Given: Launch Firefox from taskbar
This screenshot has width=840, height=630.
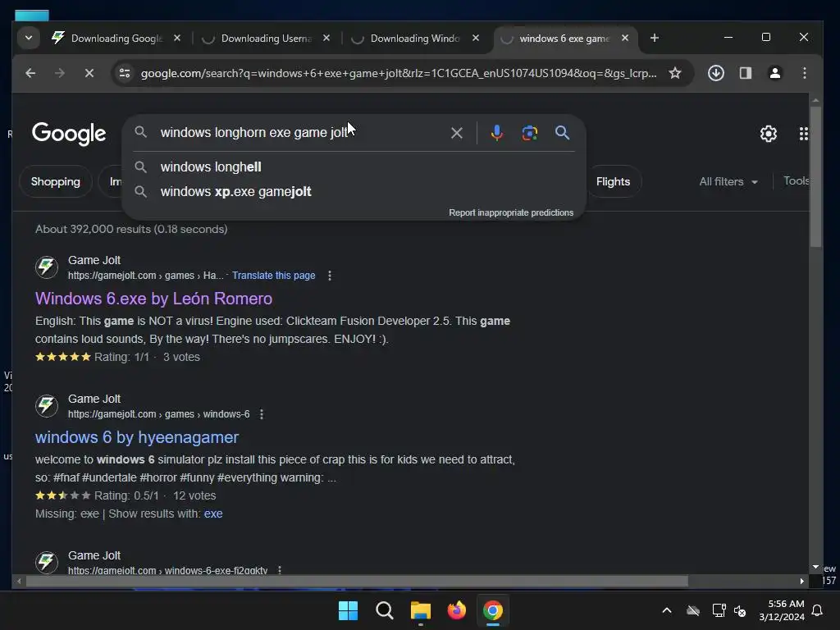Looking at the screenshot, I should [456, 610].
